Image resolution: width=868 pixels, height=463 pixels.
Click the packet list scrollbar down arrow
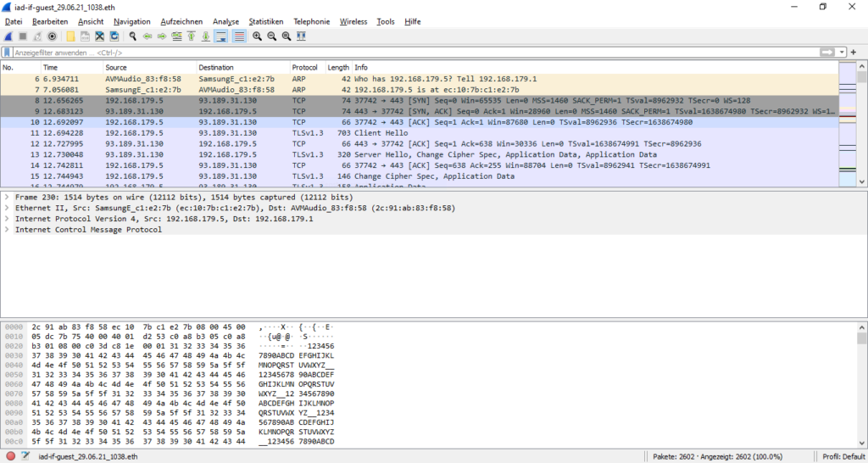(861, 181)
